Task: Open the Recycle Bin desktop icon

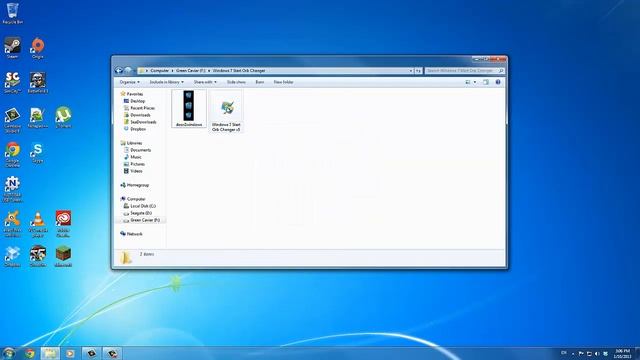Action: coord(12,13)
